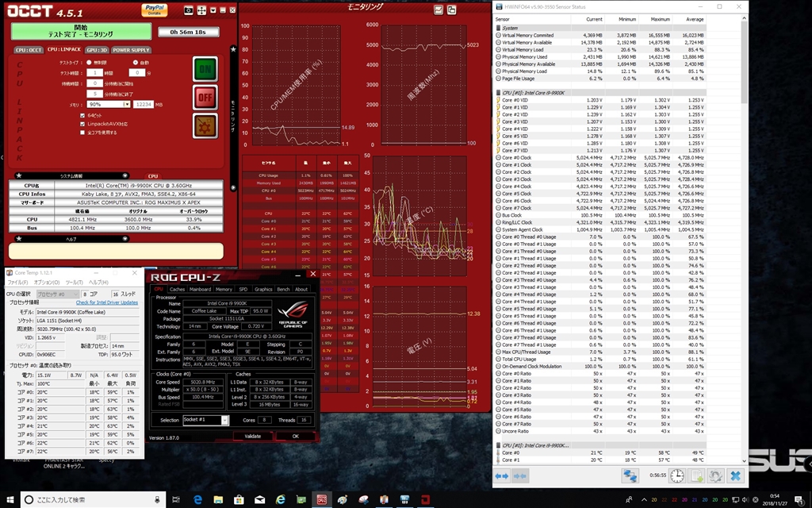Open OCCT settings gear button
The width and height of the screenshot is (812, 508).
click(x=205, y=125)
